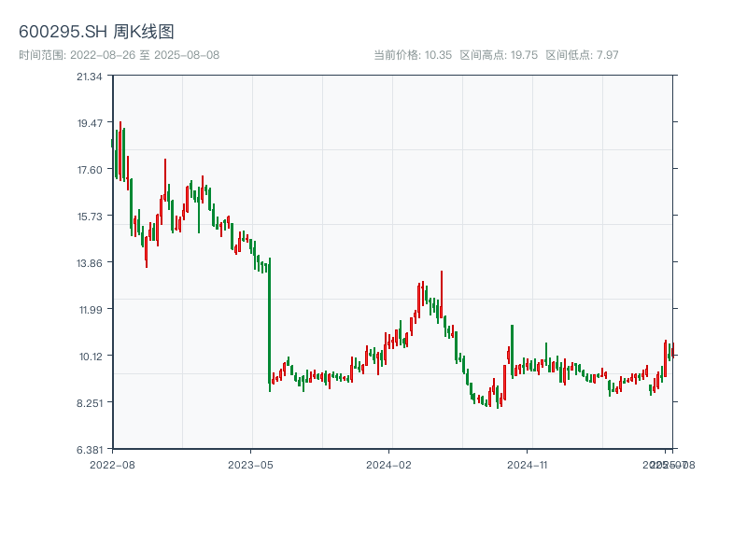Click the x-axis label 2023-05
Image resolution: width=747 pixels, height=560 pixels.
tap(250, 465)
